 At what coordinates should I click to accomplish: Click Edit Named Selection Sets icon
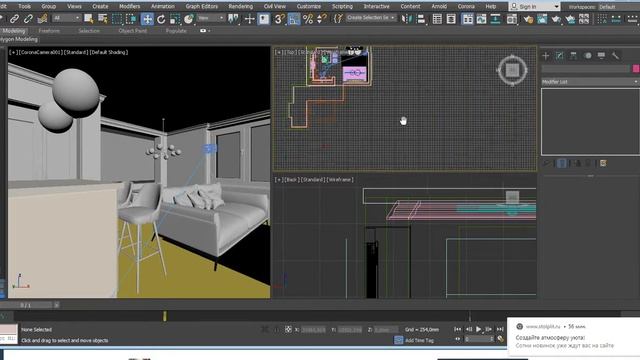(338, 19)
